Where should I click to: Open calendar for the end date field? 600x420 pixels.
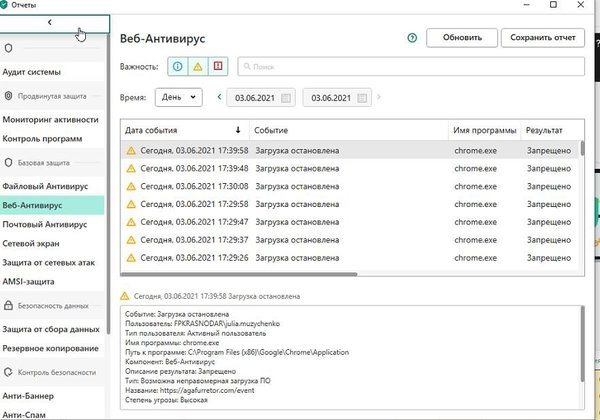pyautogui.click(x=363, y=98)
